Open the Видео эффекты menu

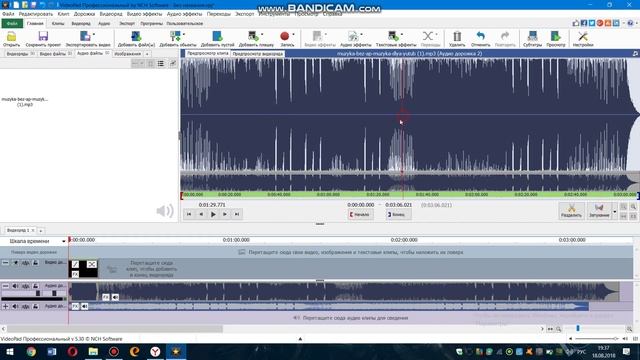tap(144, 14)
